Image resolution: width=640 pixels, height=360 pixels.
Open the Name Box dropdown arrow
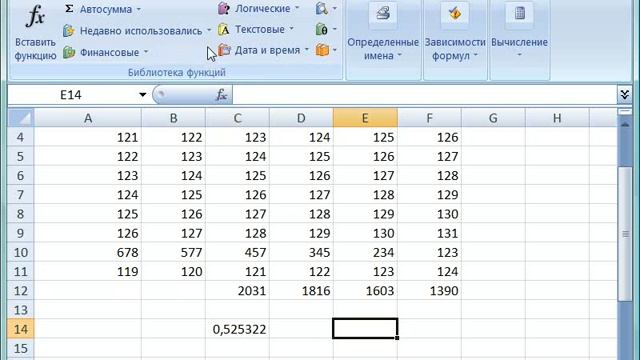142,95
